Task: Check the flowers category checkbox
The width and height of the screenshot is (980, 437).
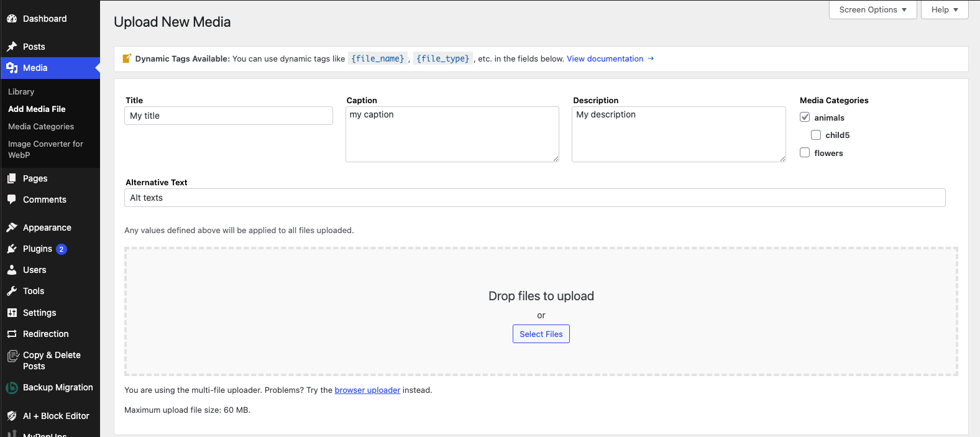Action: pos(805,152)
